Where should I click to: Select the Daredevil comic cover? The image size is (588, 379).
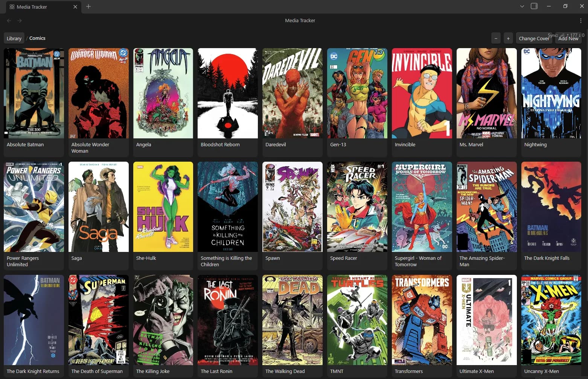tap(292, 93)
